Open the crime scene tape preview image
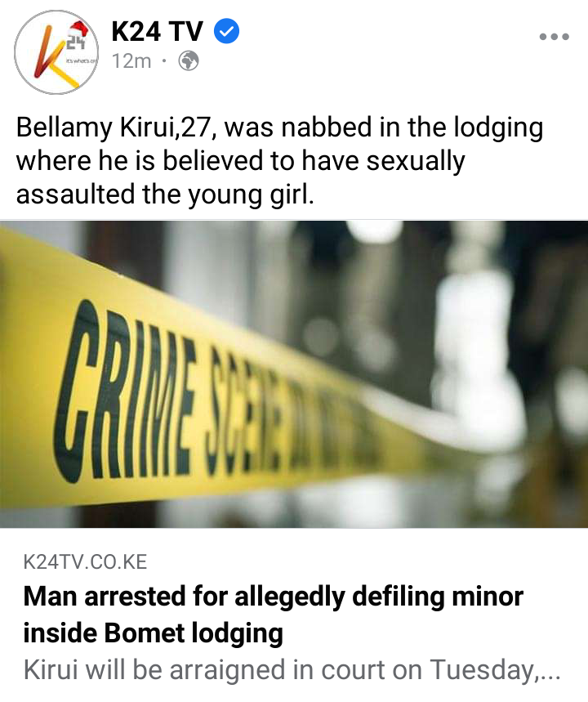Screen dimensions: 588x702 pyautogui.click(x=294, y=373)
